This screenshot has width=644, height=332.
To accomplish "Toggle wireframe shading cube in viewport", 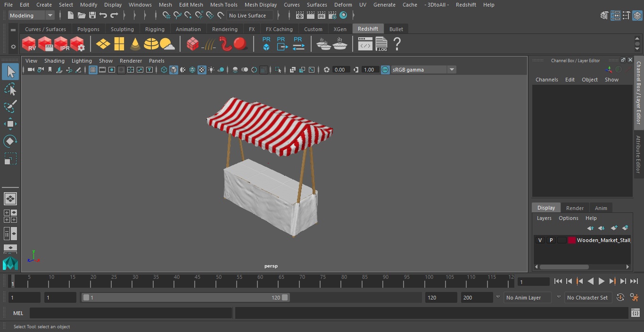I will (x=164, y=70).
